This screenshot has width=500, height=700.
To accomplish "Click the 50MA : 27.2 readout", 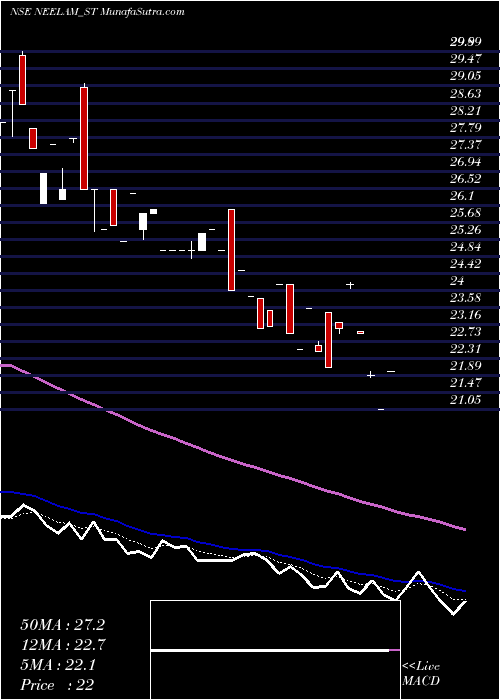I will [62, 625].
